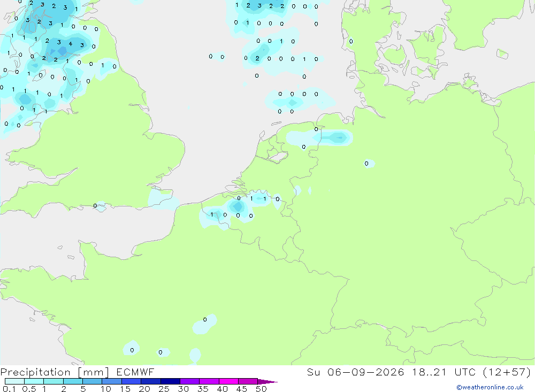Open the weatheronline.co.uk copyright link
Image resolution: width=535 pixels, height=392 pixels.
pyautogui.click(x=490, y=387)
